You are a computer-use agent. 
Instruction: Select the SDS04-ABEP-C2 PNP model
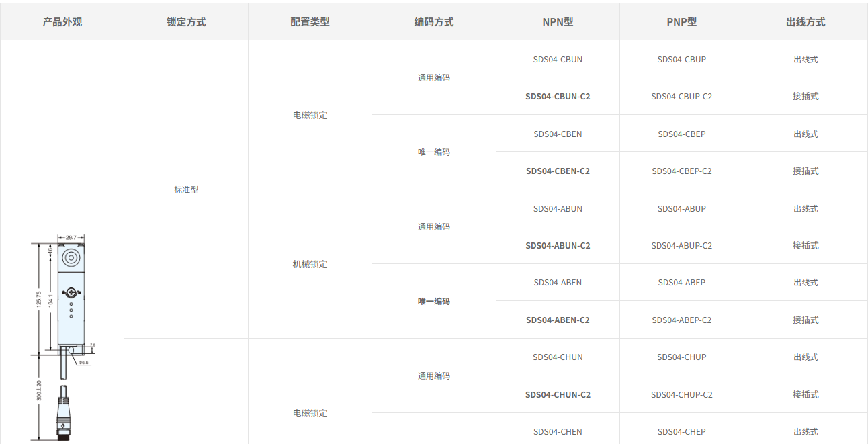pyautogui.click(x=681, y=320)
